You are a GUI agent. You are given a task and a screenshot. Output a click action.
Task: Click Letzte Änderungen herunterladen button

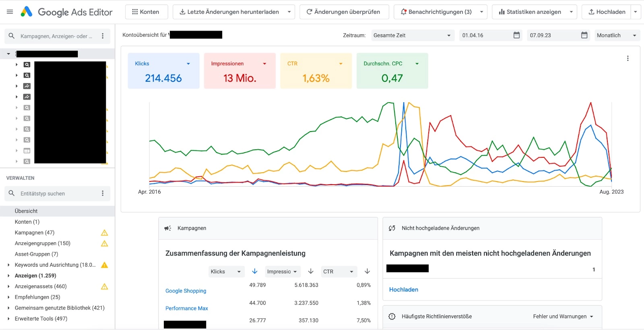point(229,12)
